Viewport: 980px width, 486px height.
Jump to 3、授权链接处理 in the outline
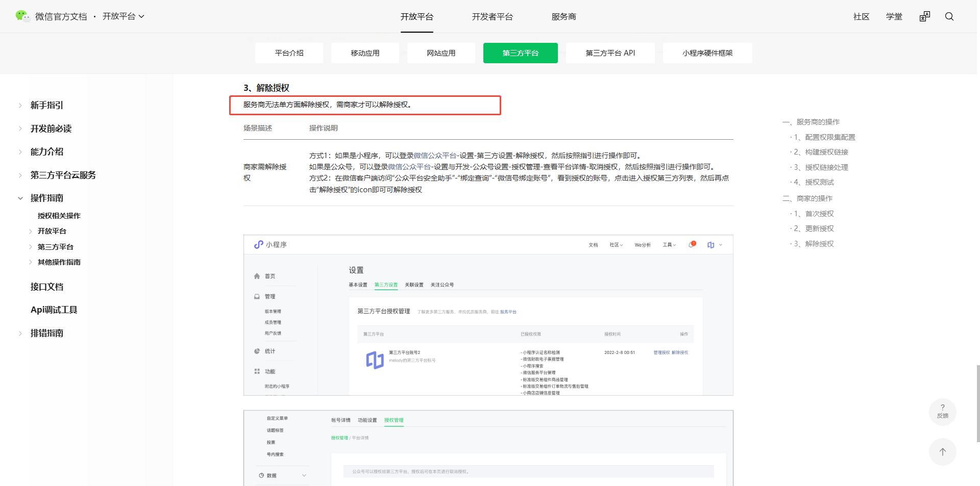point(821,167)
